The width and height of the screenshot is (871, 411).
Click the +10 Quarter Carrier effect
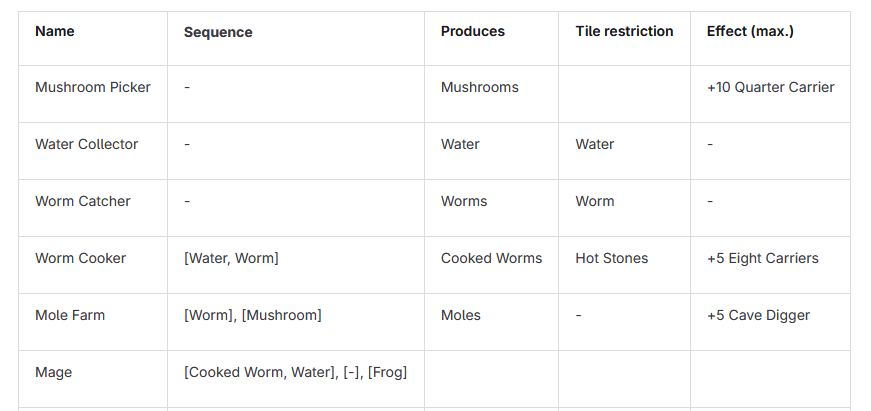[770, 87]
